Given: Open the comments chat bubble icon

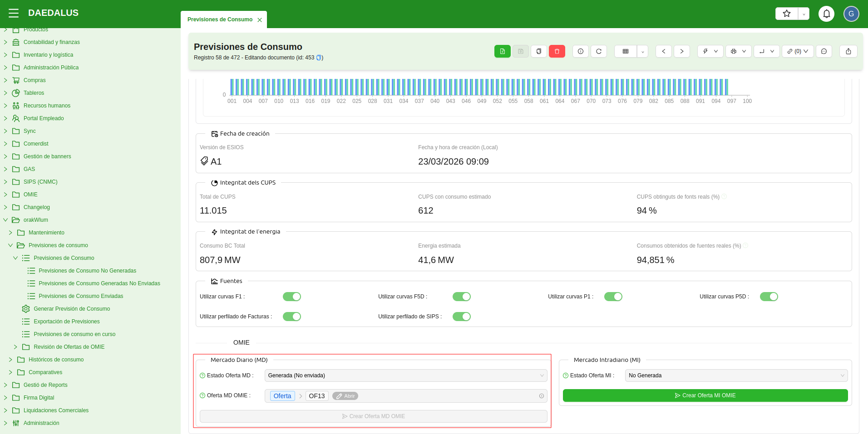Looking at the screenshot, I should (x=824, y=51).
